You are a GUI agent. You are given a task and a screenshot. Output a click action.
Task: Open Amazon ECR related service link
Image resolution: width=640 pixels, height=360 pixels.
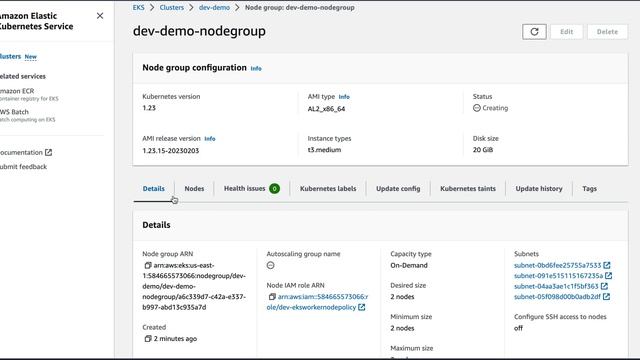tap(17, 91)
